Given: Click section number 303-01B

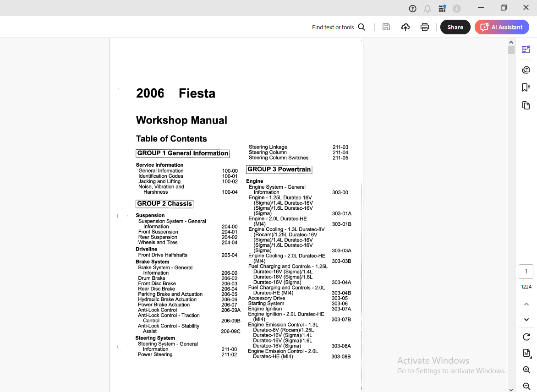Looking at the screenshot, I should click(341, 224).
